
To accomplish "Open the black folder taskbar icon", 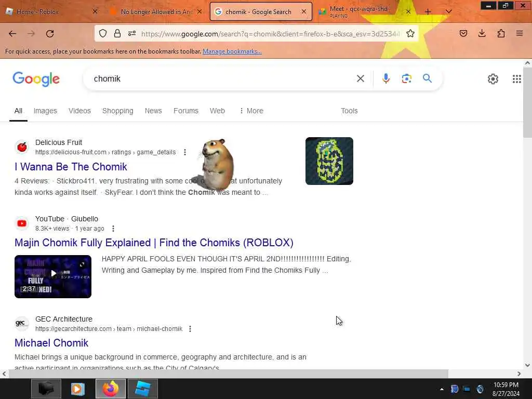I will point(46,389).
